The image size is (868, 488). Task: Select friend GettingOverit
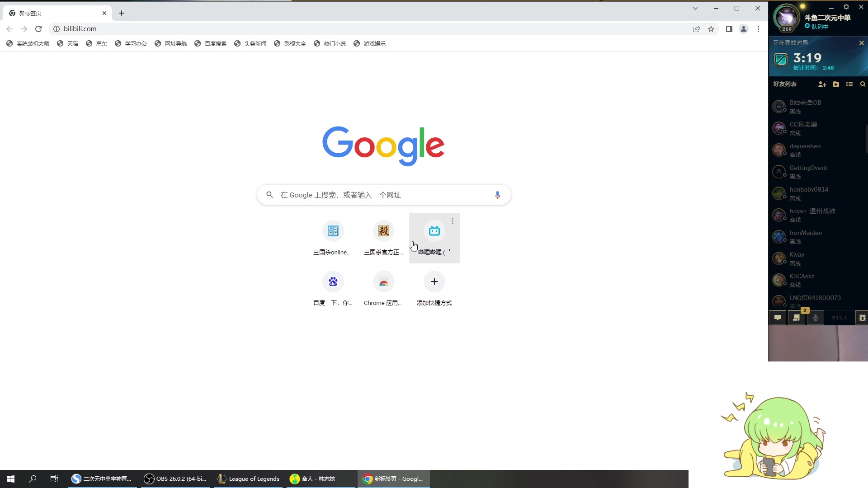817,172
